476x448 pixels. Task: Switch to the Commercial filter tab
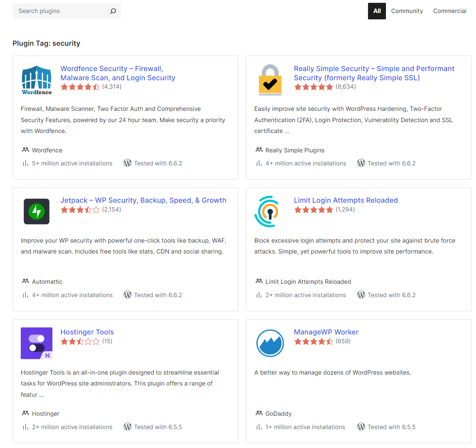pos(450,11)
